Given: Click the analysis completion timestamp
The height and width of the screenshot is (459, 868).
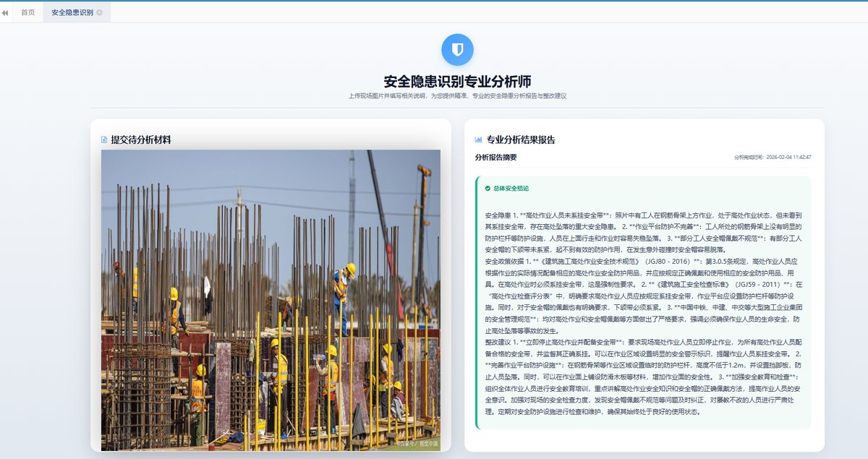Looking at the screenshot, I should tap(773, 157).
